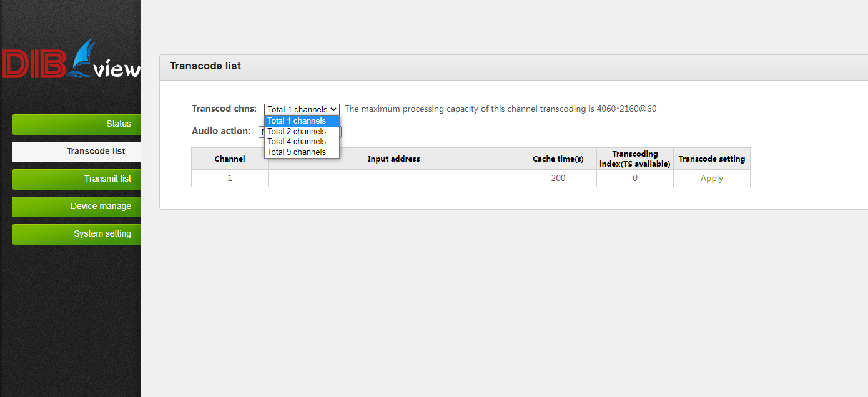This screenshot has height=397, width=868.
Task: Click the Input address column header
Action: click(x=393, y=159)
